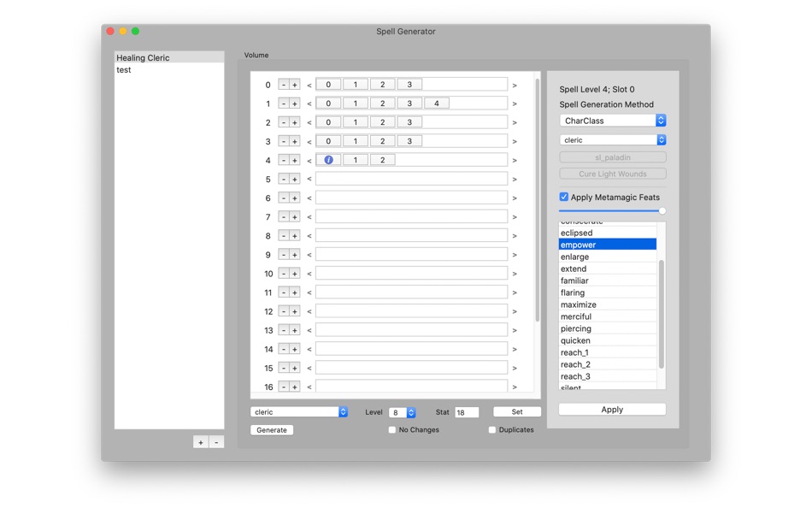This screenshot has width=812, height=508.
Task: Click the plus stepper for level 0 row
Action: (295, 85)
